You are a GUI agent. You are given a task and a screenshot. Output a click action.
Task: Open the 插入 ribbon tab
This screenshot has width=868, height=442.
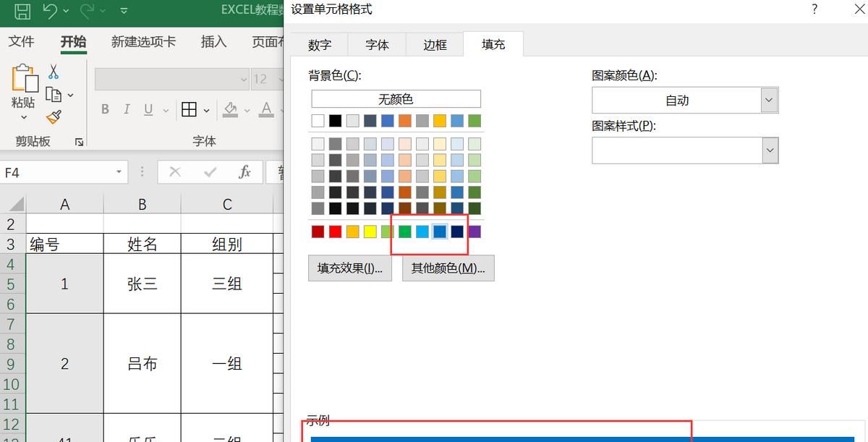[x=213, y=41]
